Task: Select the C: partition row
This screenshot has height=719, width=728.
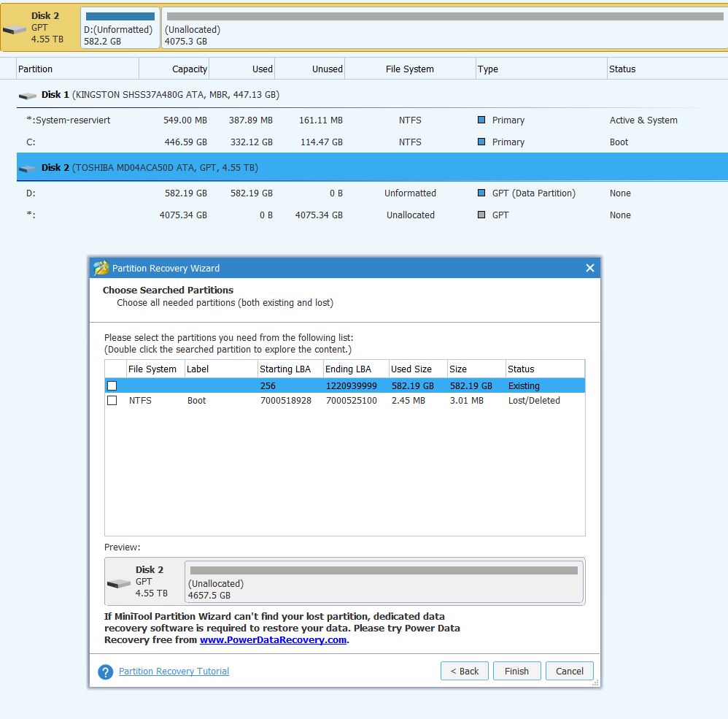Action: point(372,142)
